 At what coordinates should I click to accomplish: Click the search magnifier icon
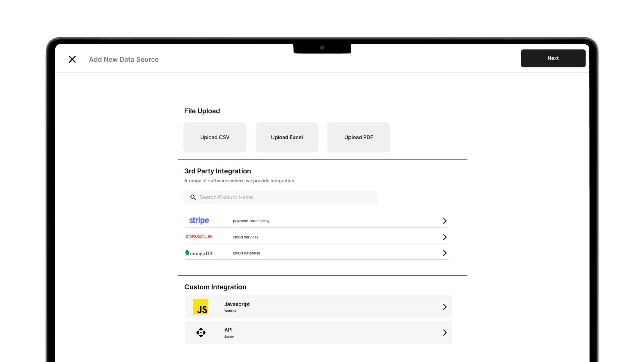coord(193,197)
